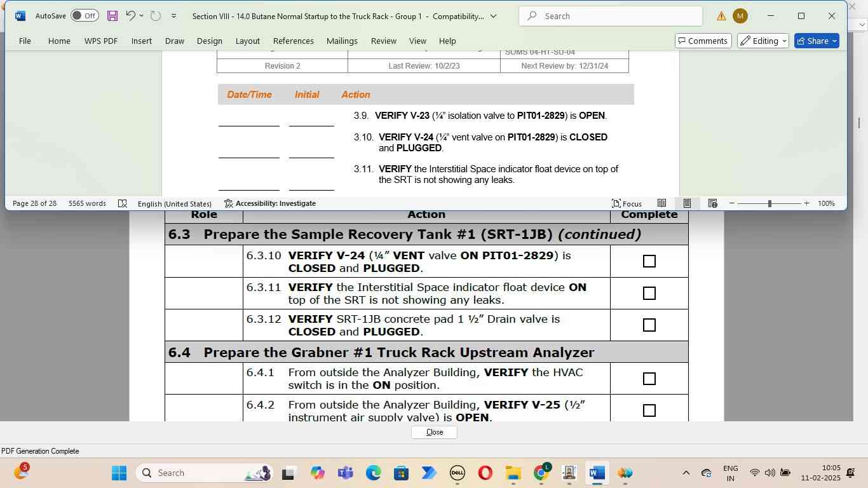868x488 pixels.
Task: Enable Focus mode
Action: pos(627,203)
